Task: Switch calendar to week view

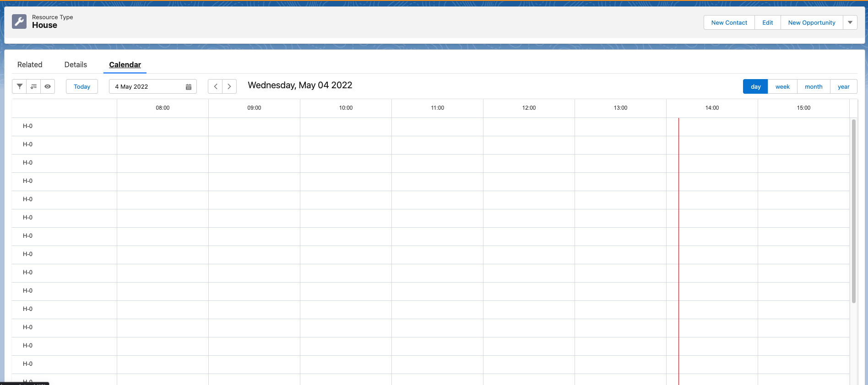Action: click(782, 86)
